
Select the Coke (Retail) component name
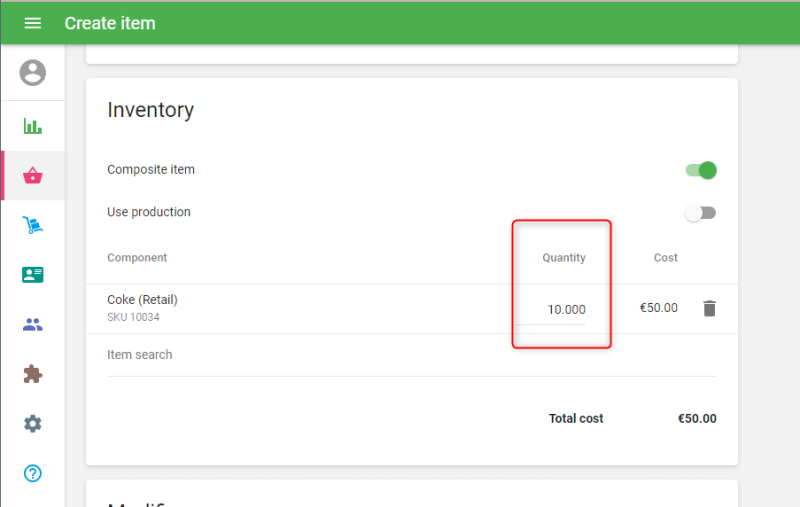tap(142, 299)
